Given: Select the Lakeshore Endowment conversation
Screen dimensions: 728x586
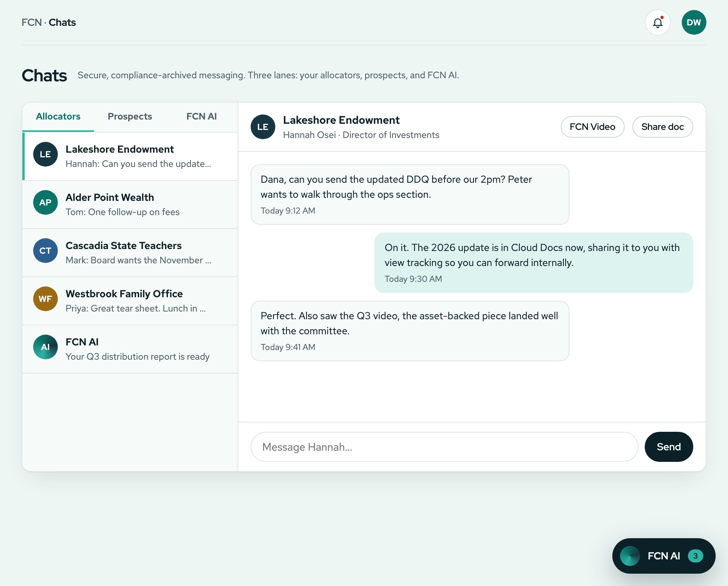Looking at the screenshot, I should (130, 157).
